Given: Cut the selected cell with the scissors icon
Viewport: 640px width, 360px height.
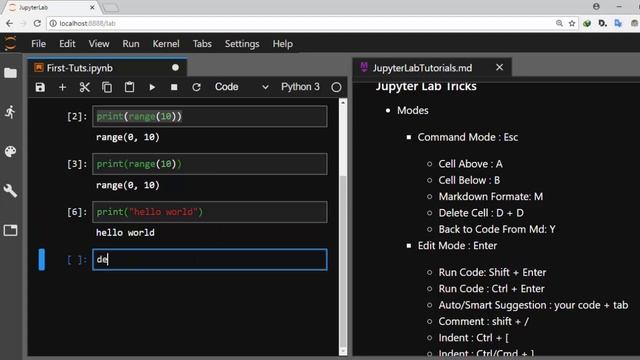Looking at the screenshot, I should (x=84, y=87).
